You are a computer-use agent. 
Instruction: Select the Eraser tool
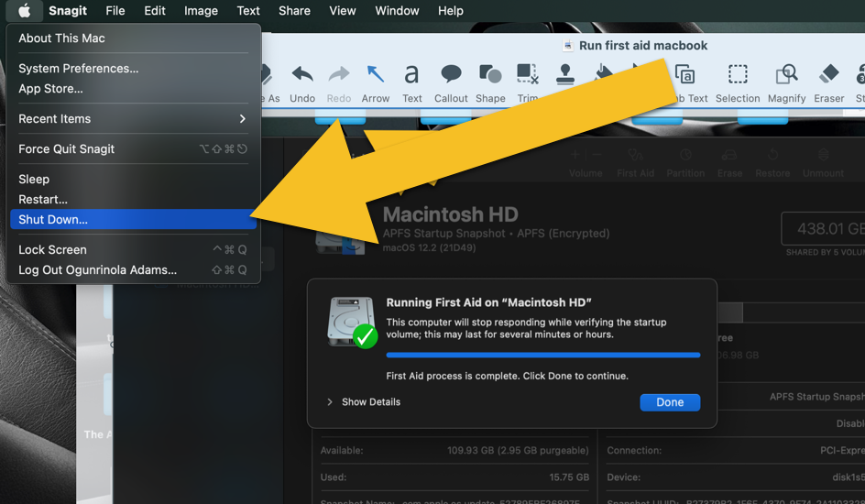point(828,83)
